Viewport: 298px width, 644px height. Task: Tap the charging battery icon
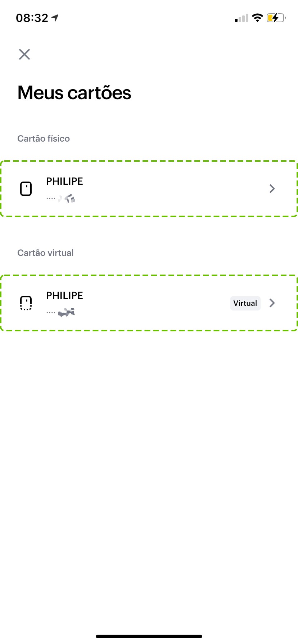point(276,18)
